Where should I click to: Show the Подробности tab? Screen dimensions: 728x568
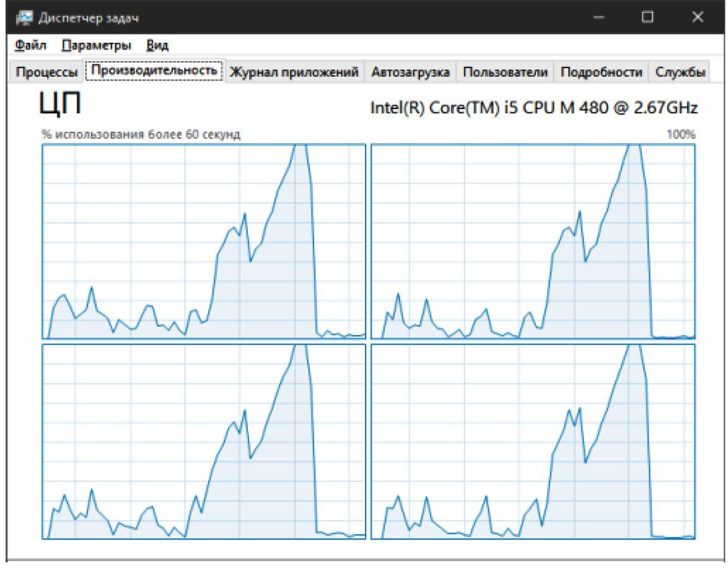(601, 72)
